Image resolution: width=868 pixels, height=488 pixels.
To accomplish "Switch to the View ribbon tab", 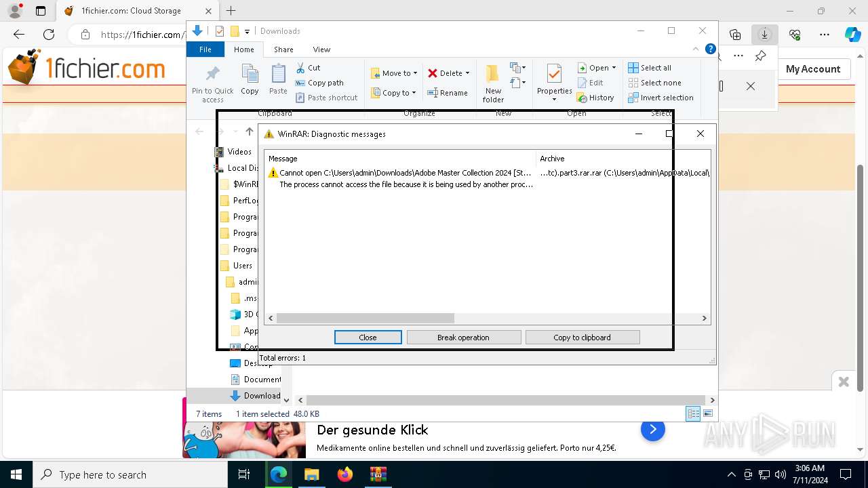I will (x=321, y=49).
